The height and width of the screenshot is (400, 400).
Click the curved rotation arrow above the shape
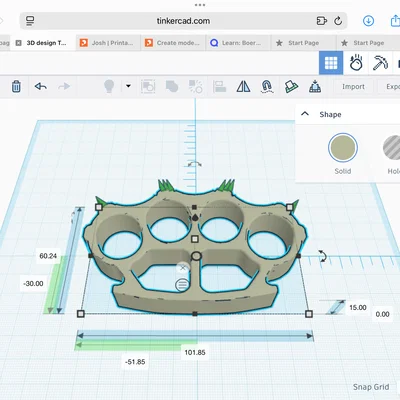(195, 164)
